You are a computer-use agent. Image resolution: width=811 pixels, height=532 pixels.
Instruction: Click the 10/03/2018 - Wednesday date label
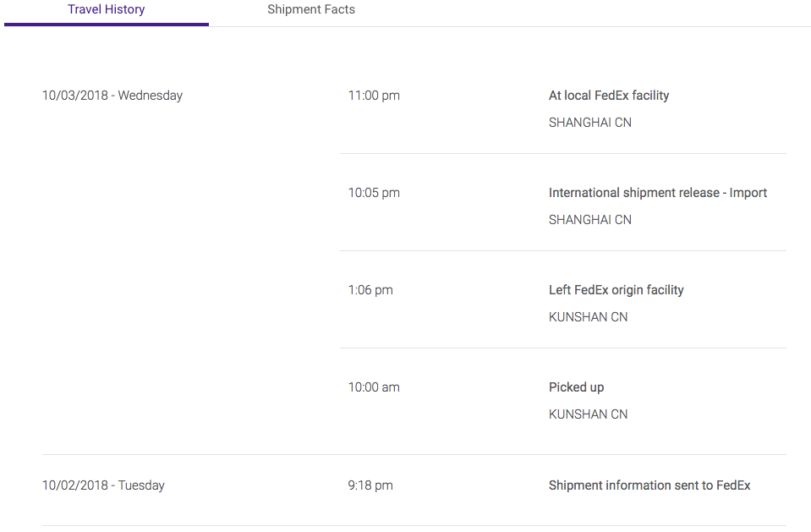pos(112,96)
